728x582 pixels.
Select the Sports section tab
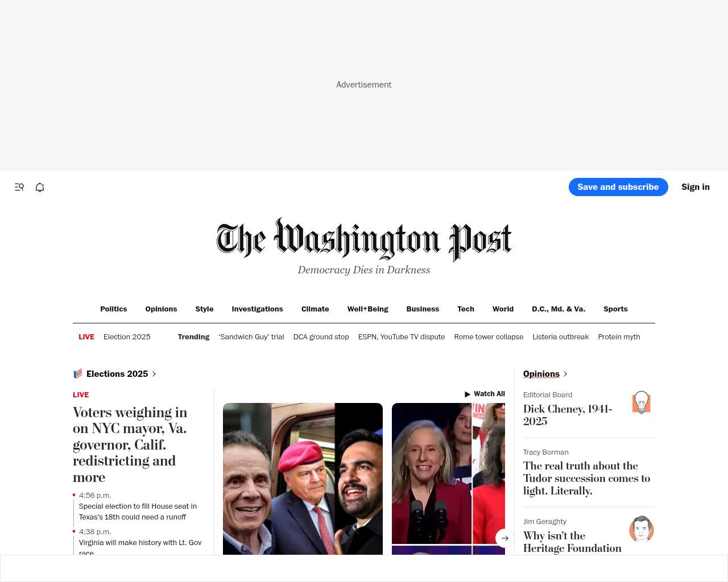click(615, 309)
